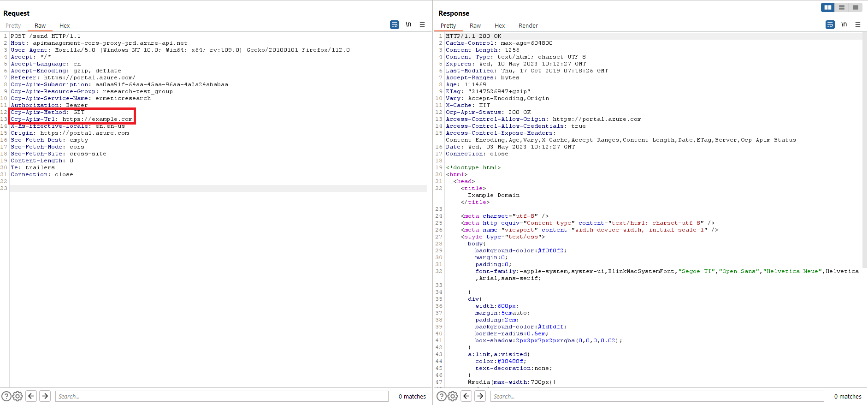The image size is (868, 405).
Task: Click '<!doctype html>' line in response
Action: (473, 167)
